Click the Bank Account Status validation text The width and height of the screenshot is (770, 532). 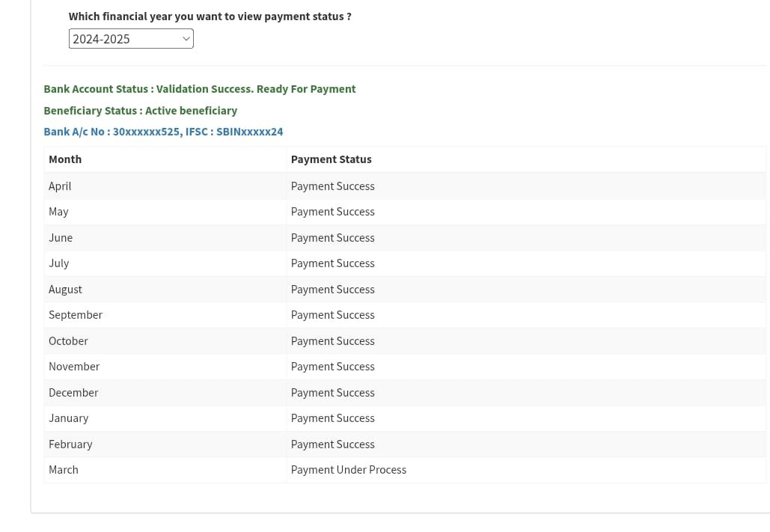click(x=200, y=89)
